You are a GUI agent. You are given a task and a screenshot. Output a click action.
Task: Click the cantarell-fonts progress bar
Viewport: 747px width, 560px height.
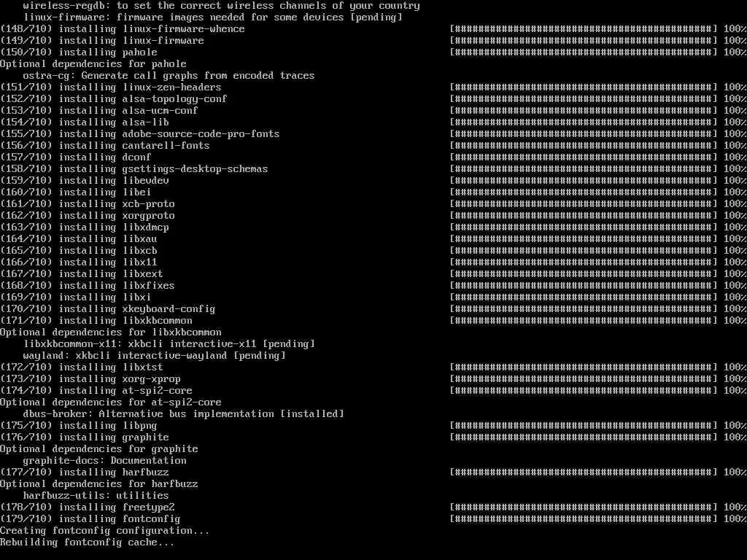(x=584, y=146)
